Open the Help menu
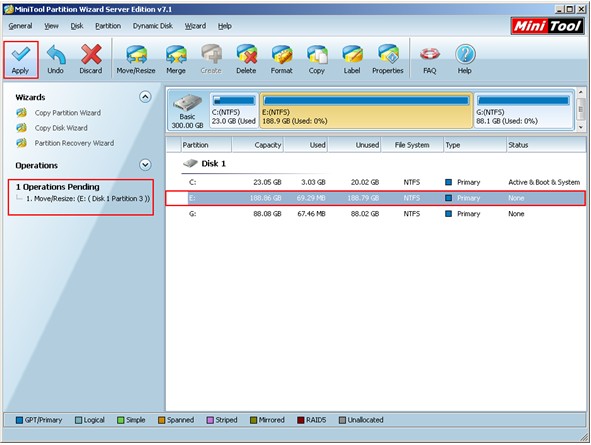591x445 pixels. click(225, 26)
